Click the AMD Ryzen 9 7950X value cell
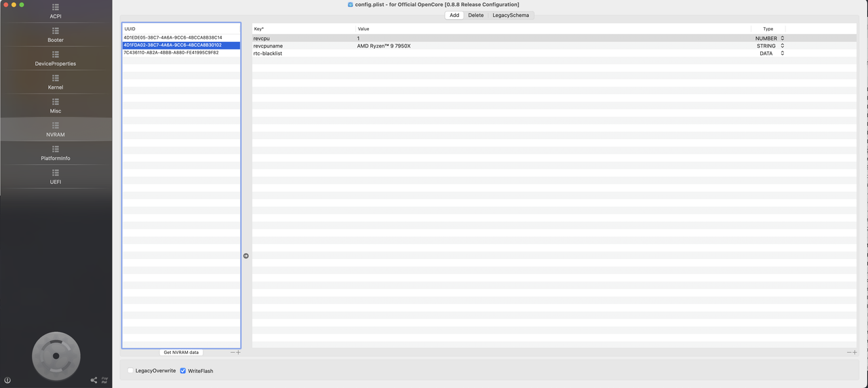868x388 pixels. point(384,46)
